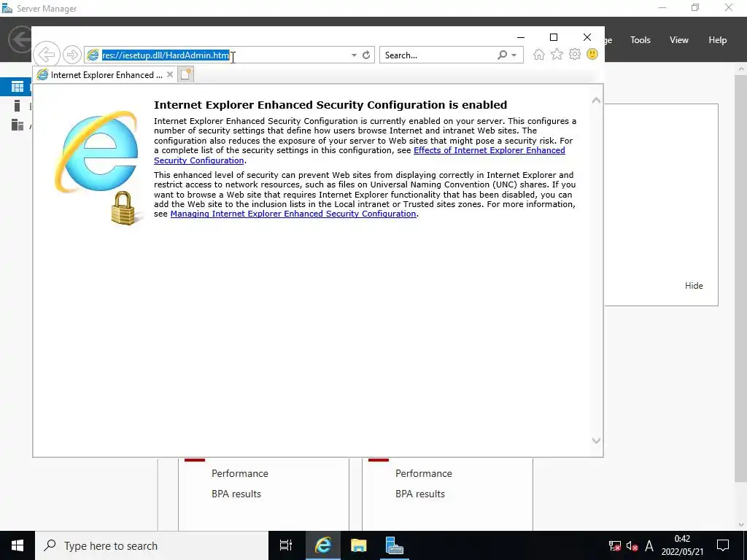Select Dashboard icon in Server Manager sidebar

point(18,87)
